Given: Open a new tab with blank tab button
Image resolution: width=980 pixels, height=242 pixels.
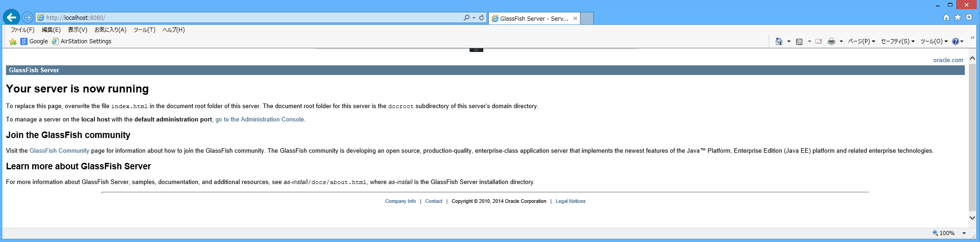Looking at the screenshot, I should click(x=587, y=18).
